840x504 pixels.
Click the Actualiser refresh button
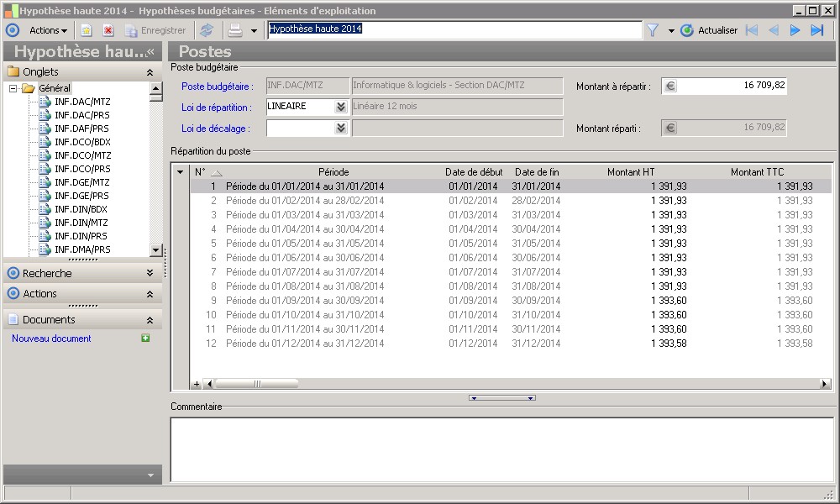tap(709, 30)
